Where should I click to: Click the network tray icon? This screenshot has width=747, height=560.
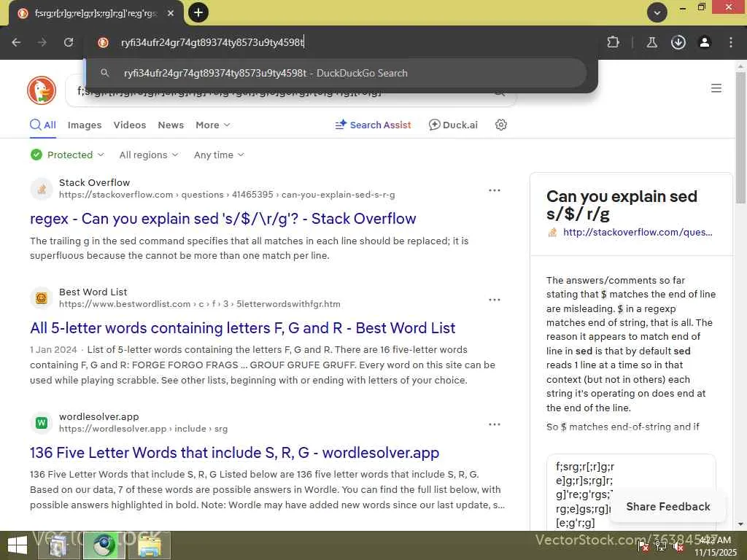(x=661, y=546)
